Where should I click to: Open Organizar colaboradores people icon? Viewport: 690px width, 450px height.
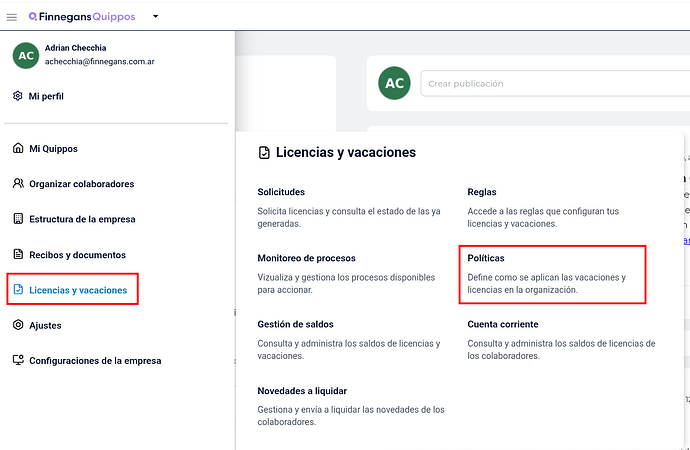pos(18,183)
